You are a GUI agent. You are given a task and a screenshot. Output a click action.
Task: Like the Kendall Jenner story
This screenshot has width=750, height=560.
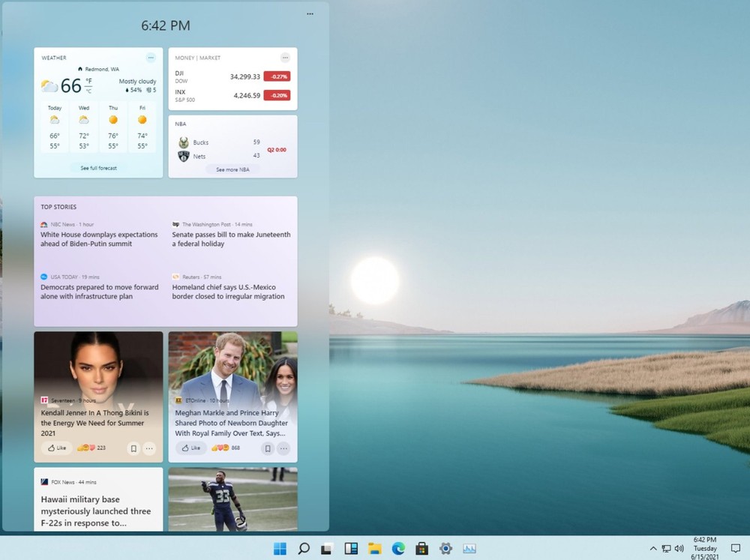tap(57, 448)
